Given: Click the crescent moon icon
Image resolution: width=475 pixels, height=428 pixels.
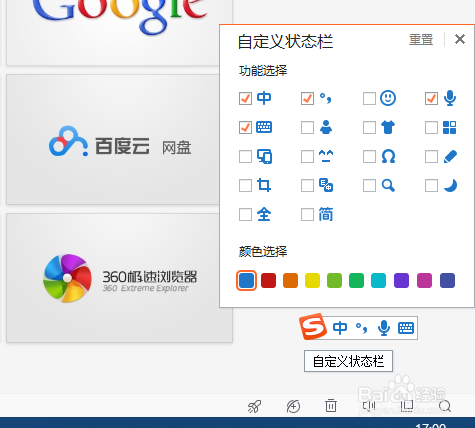Looking at the screenshot, I should click(x=450, y=186).
